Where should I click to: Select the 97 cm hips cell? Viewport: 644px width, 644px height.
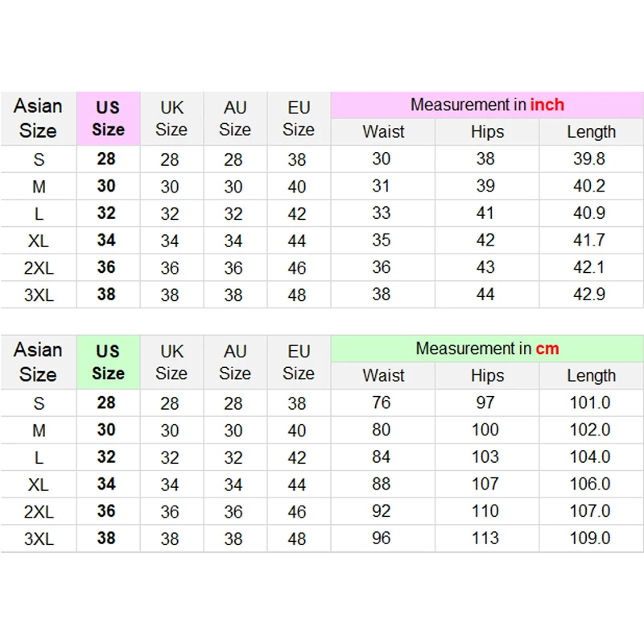tap(485, 402)
